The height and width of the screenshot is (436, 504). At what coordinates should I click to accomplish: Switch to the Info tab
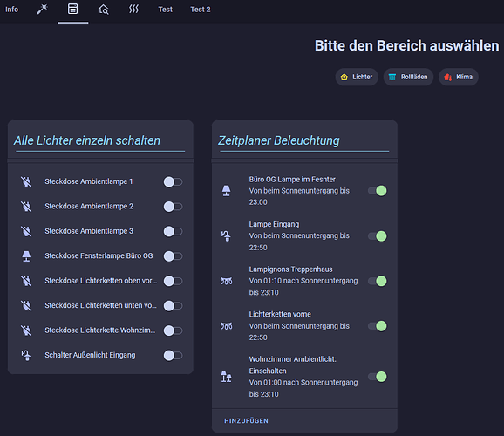point(12,10)
